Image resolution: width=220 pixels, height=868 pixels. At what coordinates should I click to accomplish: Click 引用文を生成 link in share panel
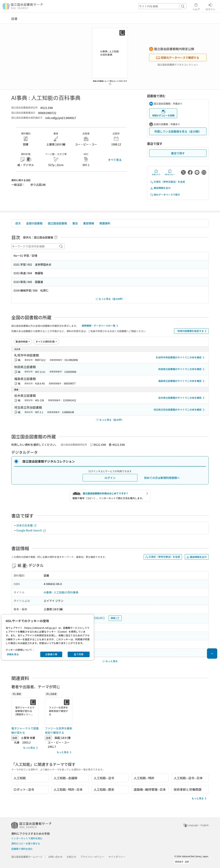point(168,182)
